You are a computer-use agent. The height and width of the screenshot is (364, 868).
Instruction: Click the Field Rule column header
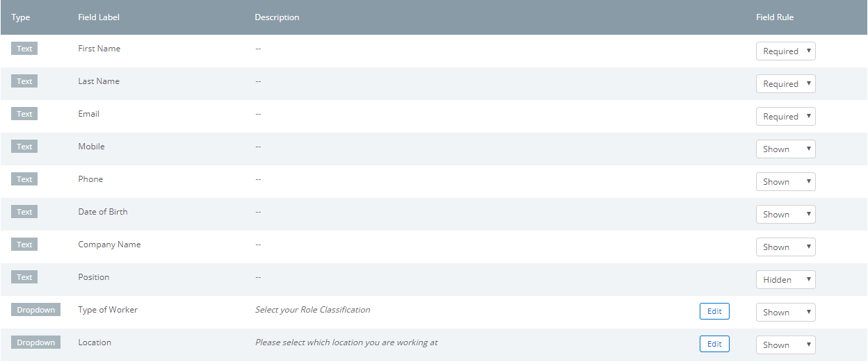(774, 17)
